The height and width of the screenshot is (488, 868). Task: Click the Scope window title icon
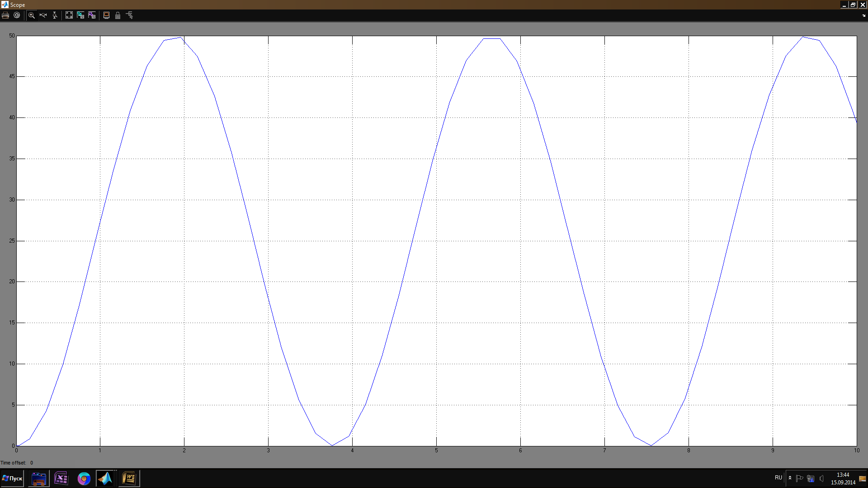tap(5, 5)
